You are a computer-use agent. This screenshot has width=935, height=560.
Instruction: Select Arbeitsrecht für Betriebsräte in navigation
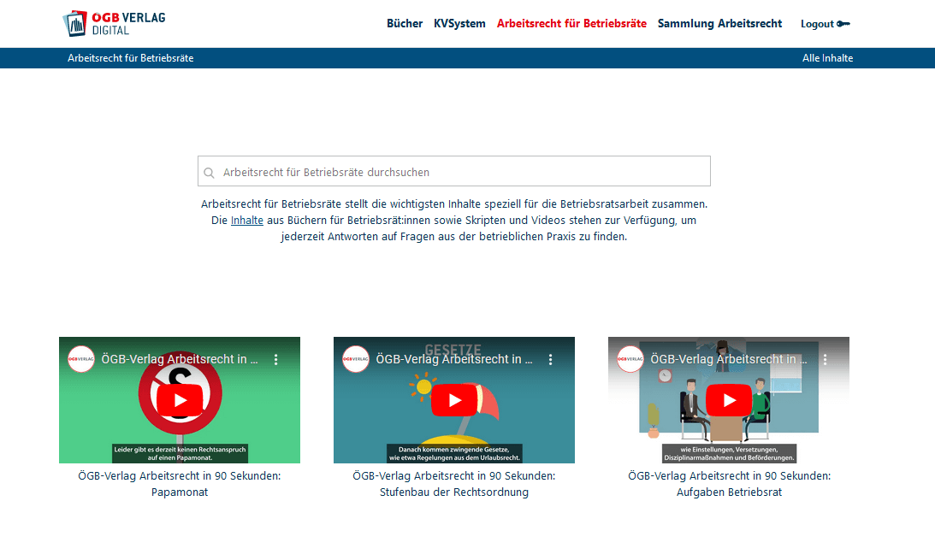(x=571, y=24)
